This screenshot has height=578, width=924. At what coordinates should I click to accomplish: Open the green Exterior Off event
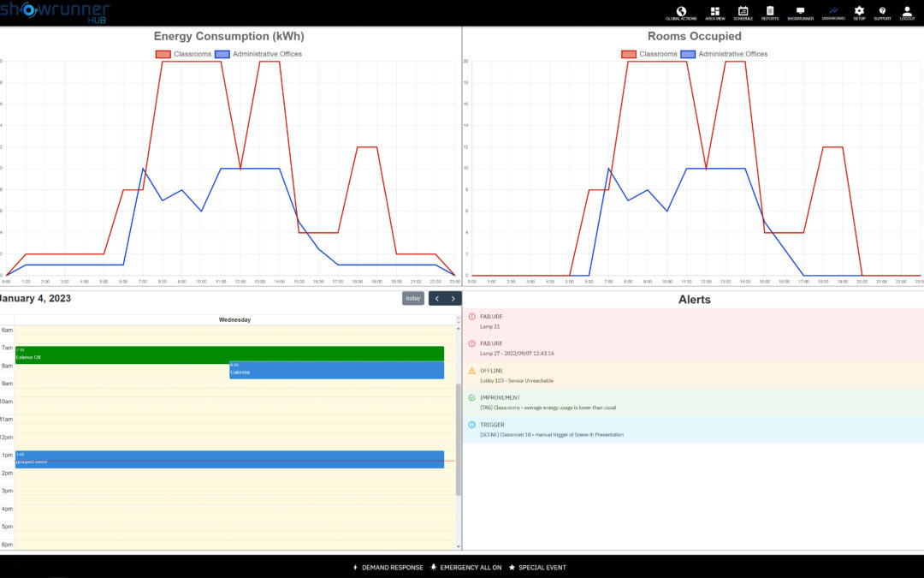[x=229, y=355]
